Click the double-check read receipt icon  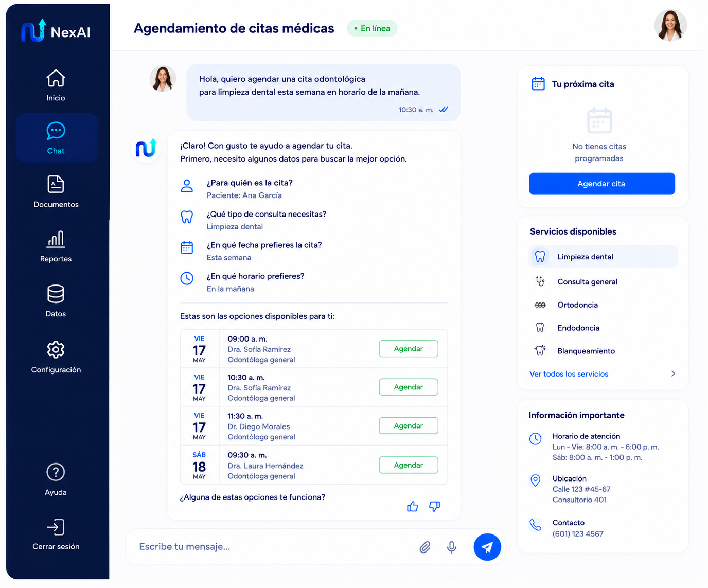[444, 110]
